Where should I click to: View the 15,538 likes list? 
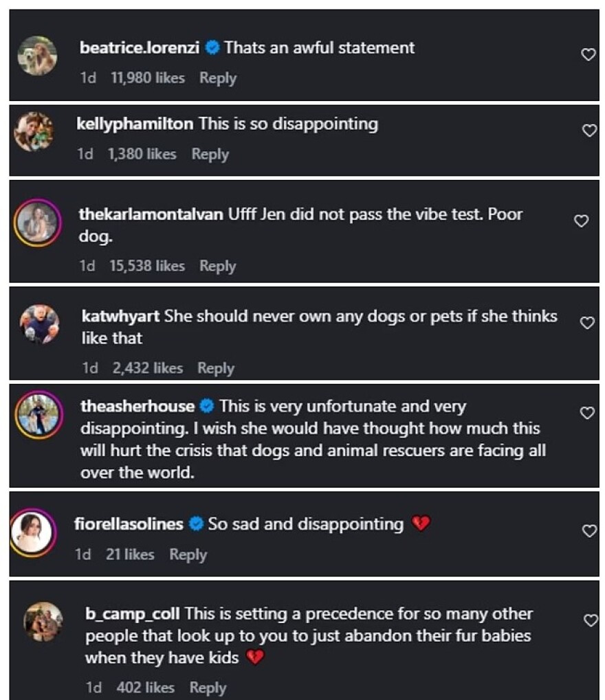pos(147,266)
